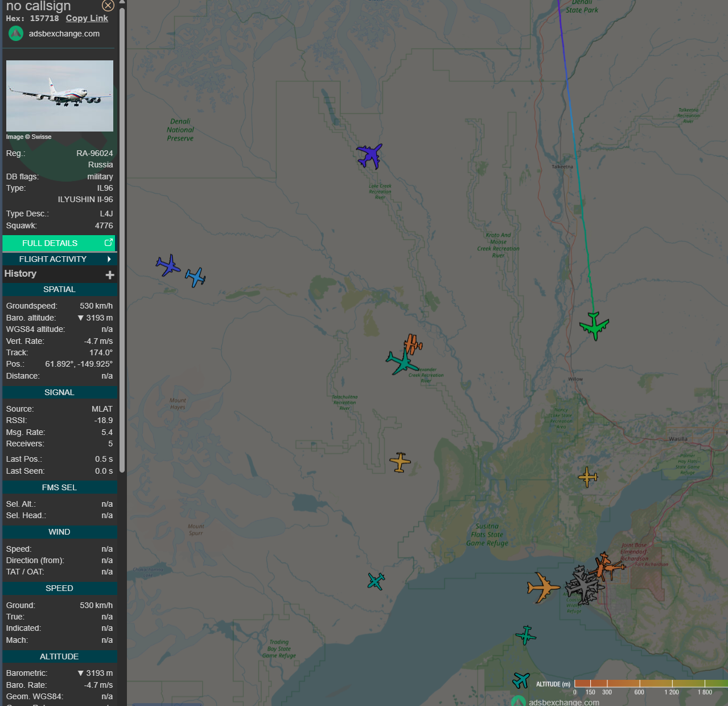Click the SPEED section header

pyautogui.click(x=60, y=588)
